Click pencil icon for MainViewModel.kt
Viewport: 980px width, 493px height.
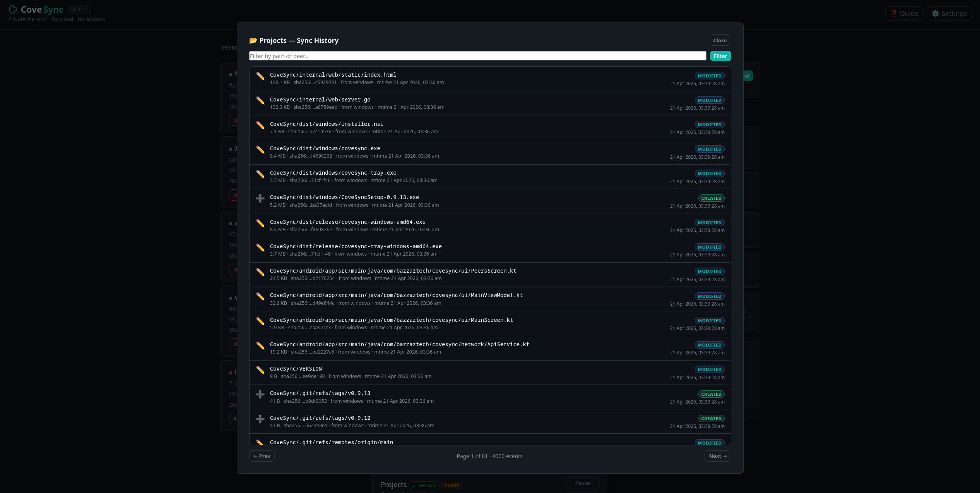pos(260,297)
